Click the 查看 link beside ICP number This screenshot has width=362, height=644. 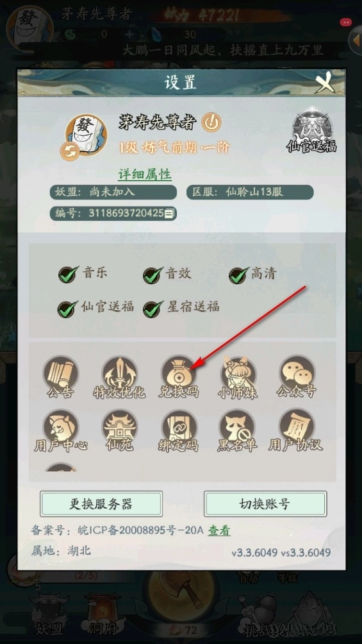click(218, 530)
